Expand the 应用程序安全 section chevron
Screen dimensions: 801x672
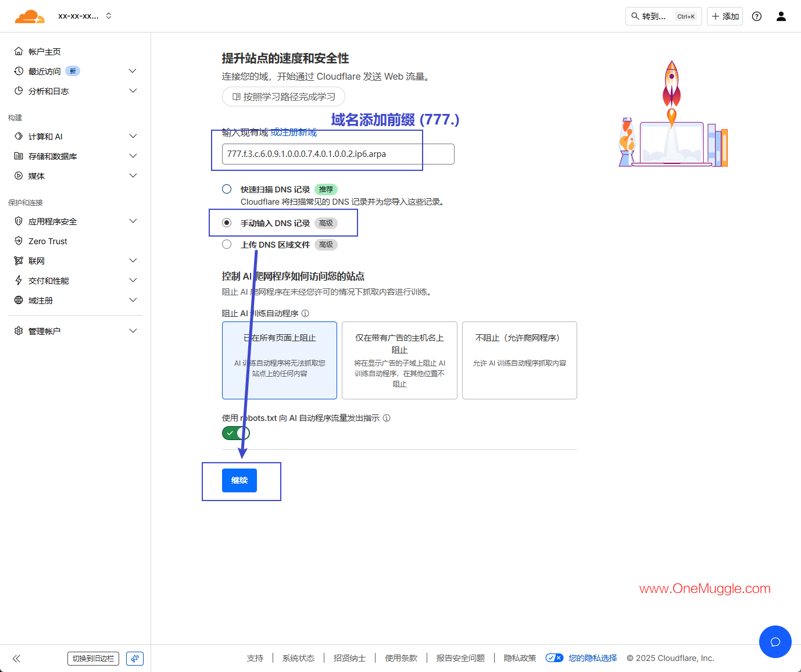click(133, 221)
